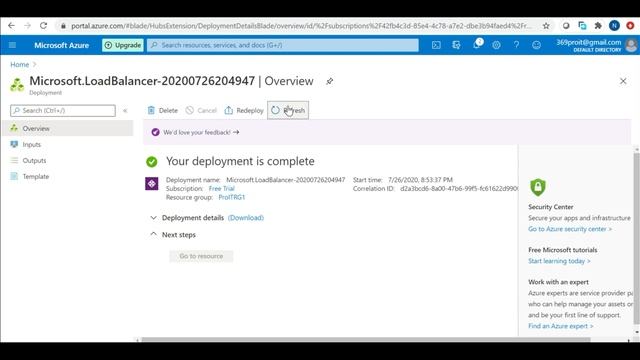Open the We'd love your feedback link

[x=201, y=132]
